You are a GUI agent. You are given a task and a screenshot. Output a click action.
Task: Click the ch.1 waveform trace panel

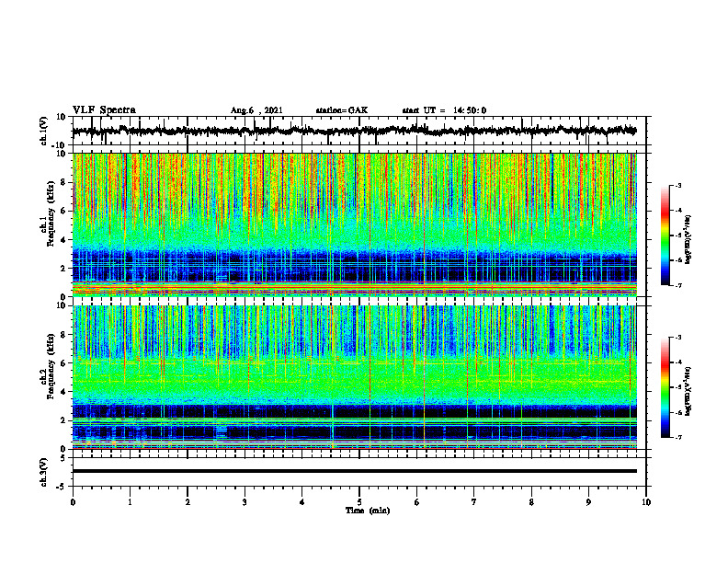(x=359, y=131)
